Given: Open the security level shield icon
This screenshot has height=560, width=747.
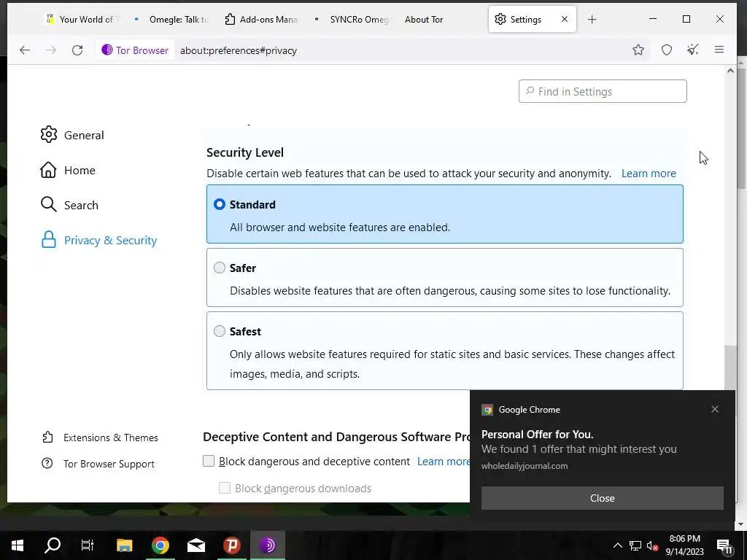Looking at the screenshot, I should (667, 50).
